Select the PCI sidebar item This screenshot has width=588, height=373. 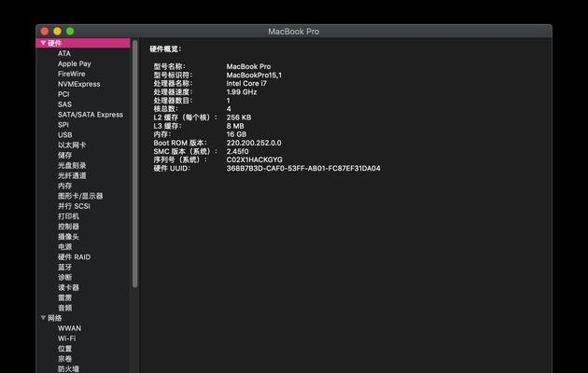(x=63, y=94)
